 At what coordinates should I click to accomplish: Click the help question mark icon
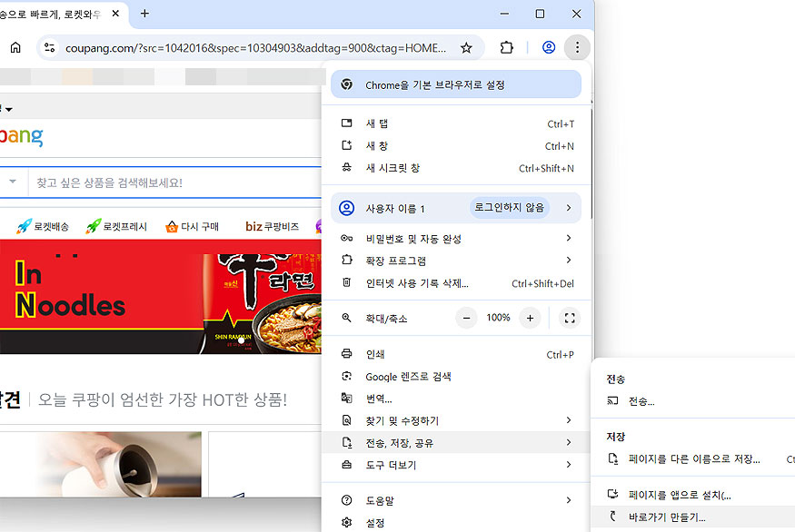click(347, 500)
